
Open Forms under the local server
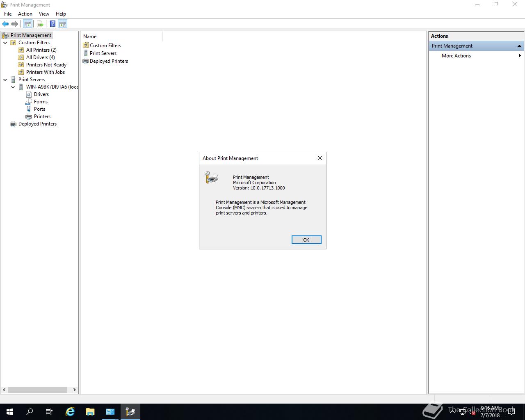(x=41, y=102)
